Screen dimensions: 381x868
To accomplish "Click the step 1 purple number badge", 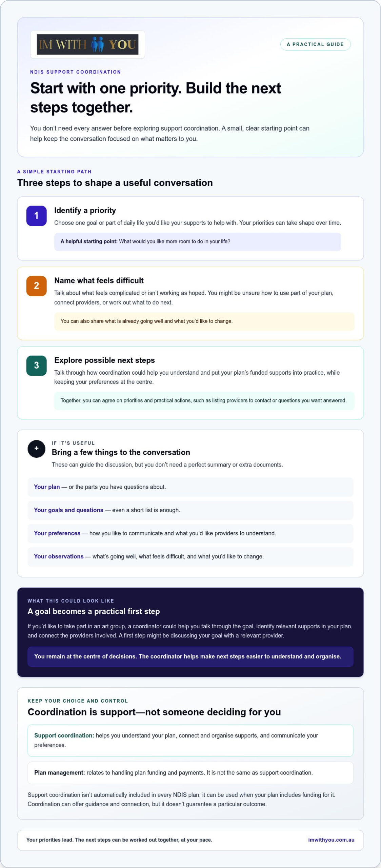I will point(37,216).
